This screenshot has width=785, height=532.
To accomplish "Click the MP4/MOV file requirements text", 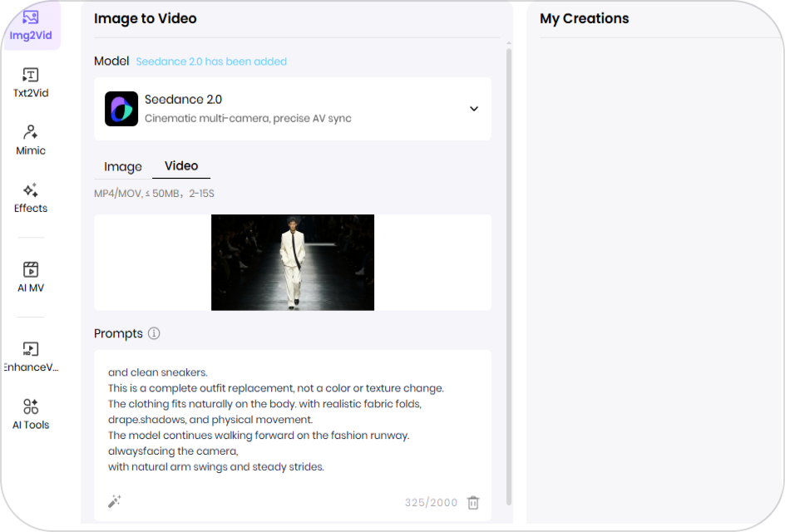I will [154, 194].
